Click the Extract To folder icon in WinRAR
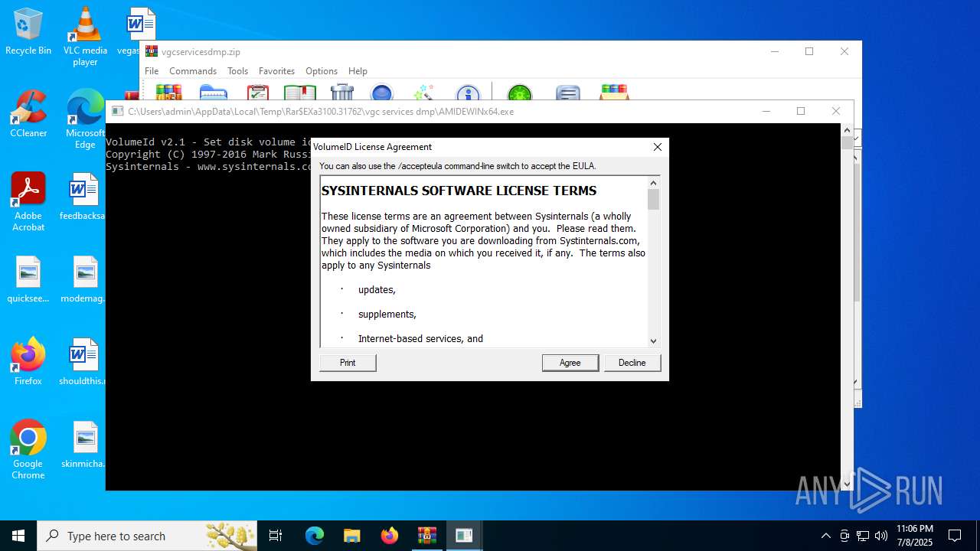This screenshot has height=551, width=980. pos(214,92)
